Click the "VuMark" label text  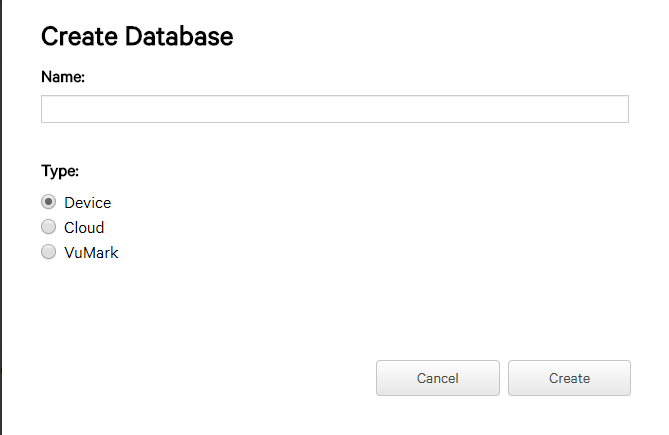91,253
